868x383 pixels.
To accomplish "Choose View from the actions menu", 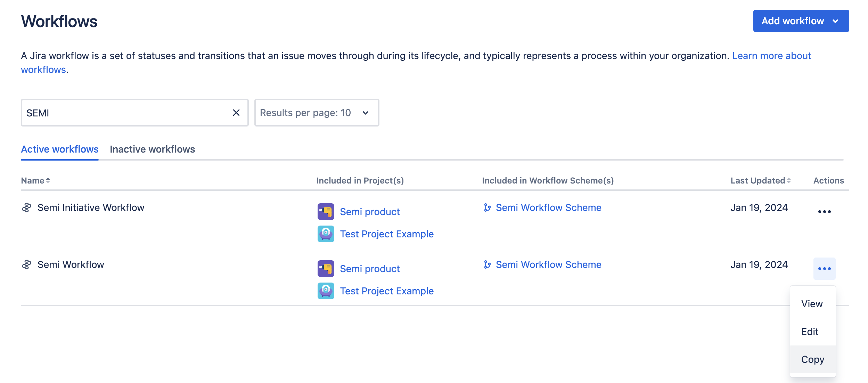I will (812, 304).
